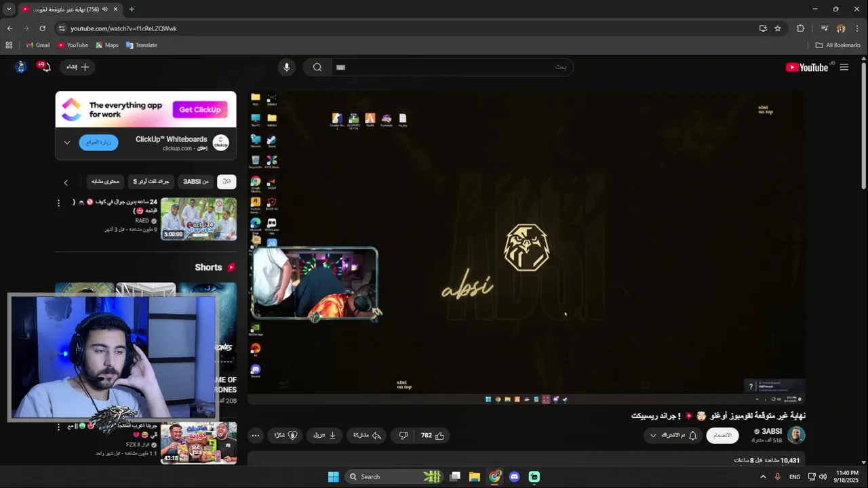Open YouTube account avatar menu
The width and height of the screenshot is (868, 488).
(x=20, y=66)
